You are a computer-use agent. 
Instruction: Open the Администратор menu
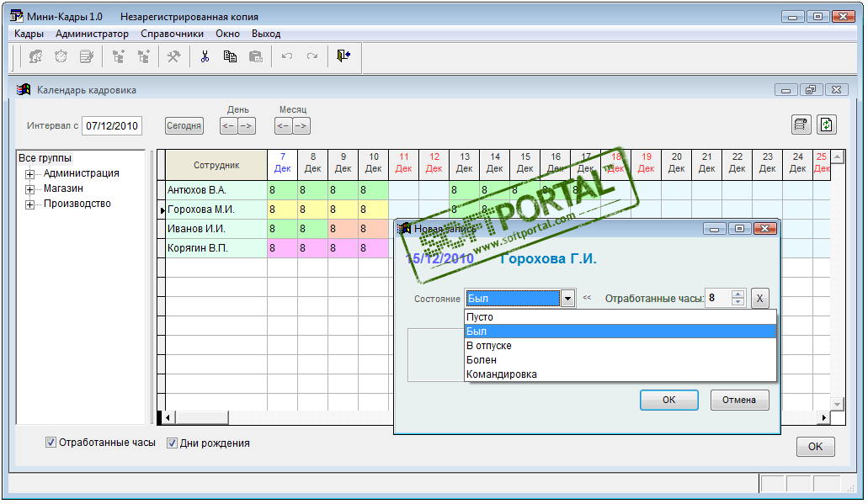tap(92, 34)
